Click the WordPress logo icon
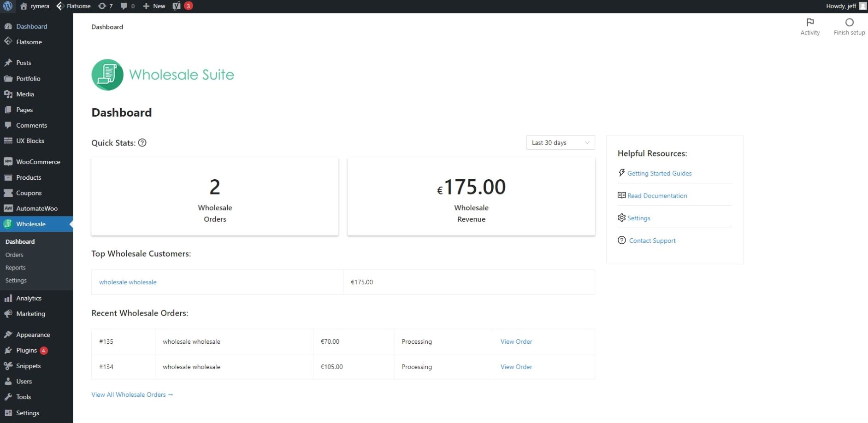This screenshot has height=423, width=868. pos(8,6)
